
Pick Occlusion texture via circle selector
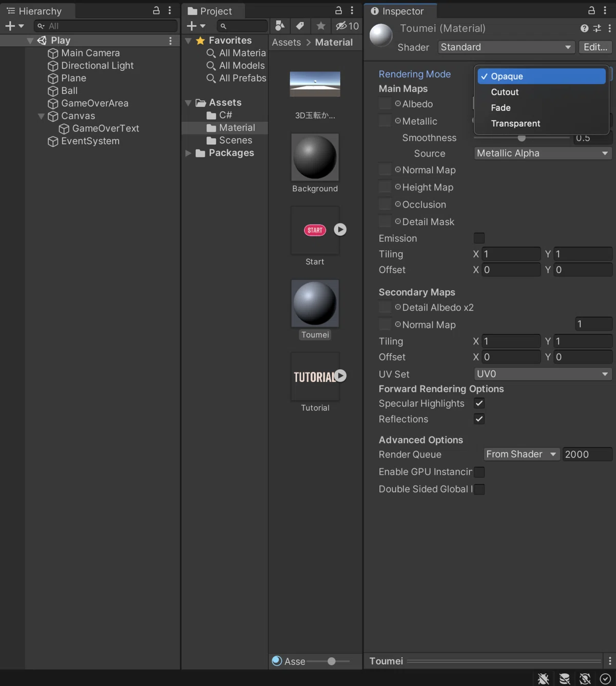[398, 204]
